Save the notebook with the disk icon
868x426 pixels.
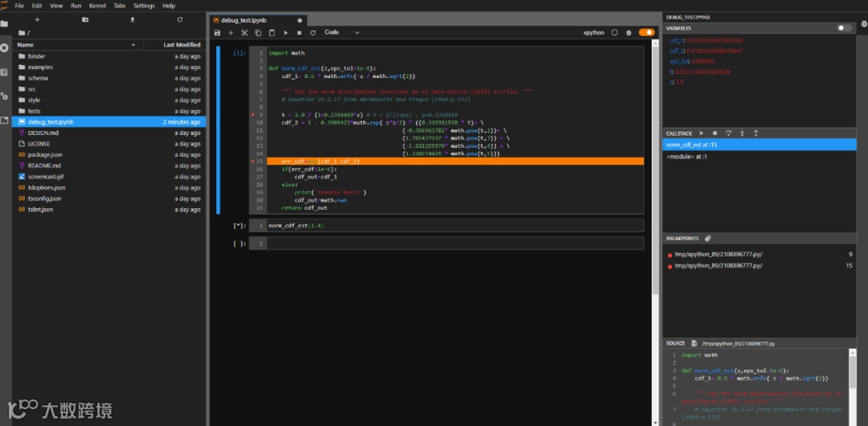pyautogui.click(x=217, y=33)
